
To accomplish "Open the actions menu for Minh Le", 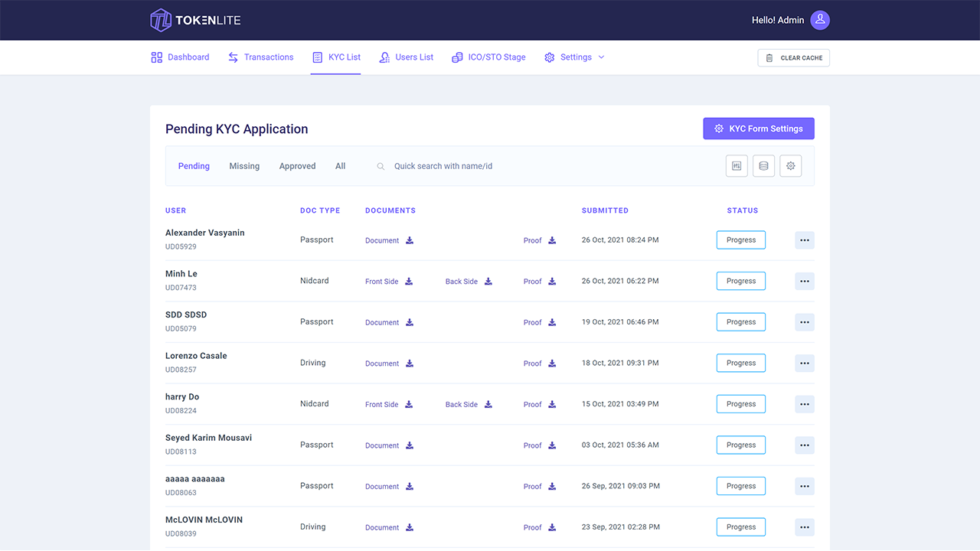I will 804,281.
